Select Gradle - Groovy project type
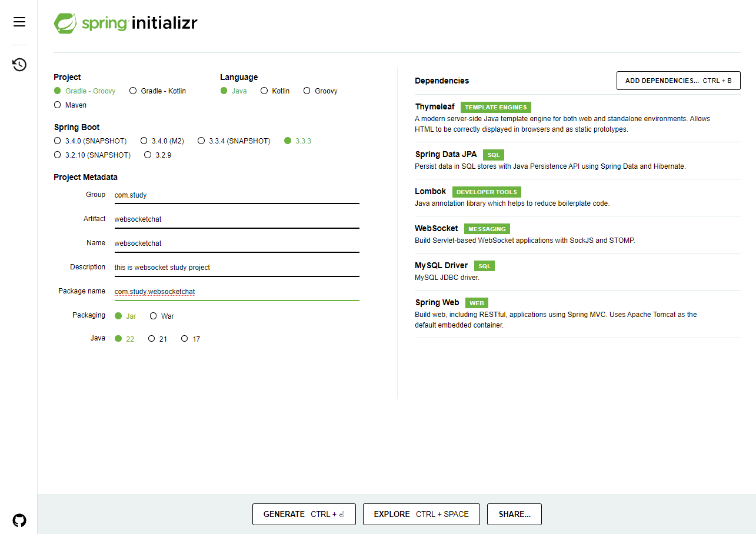 click(x=85, y=91)
